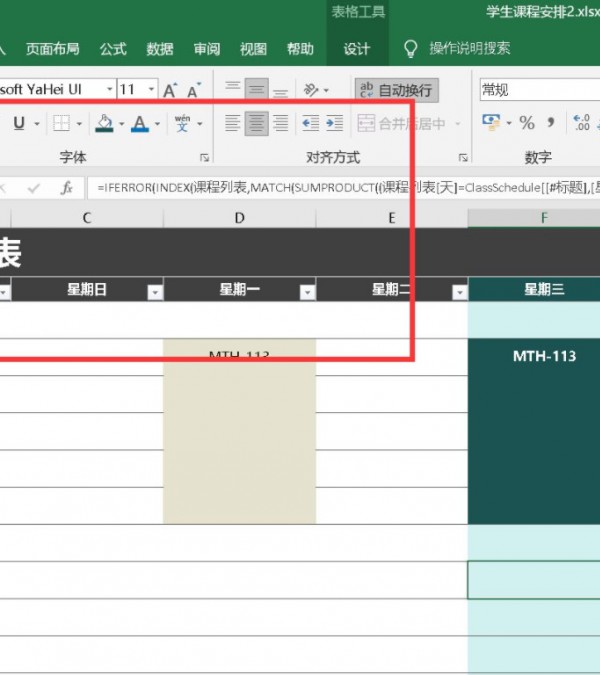Open the 星期日 filter dropdown
Screen dimensions: 600x675
[x=155, y=292]
